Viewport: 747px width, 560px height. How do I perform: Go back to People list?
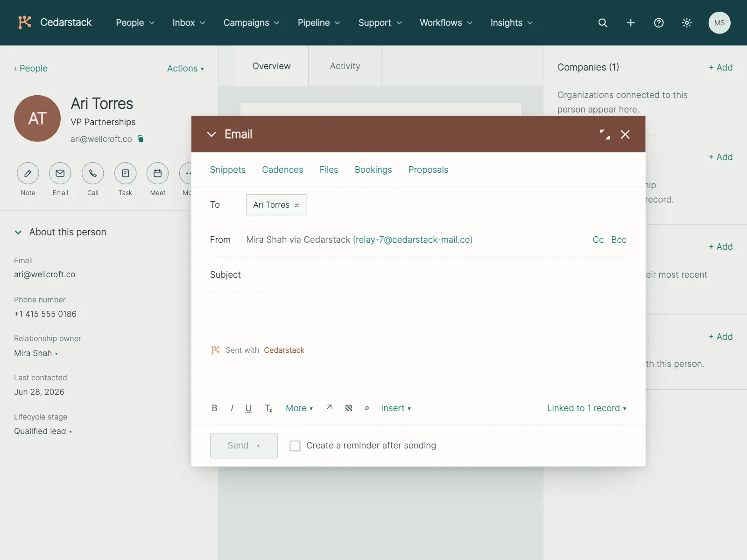click(31, 69)
